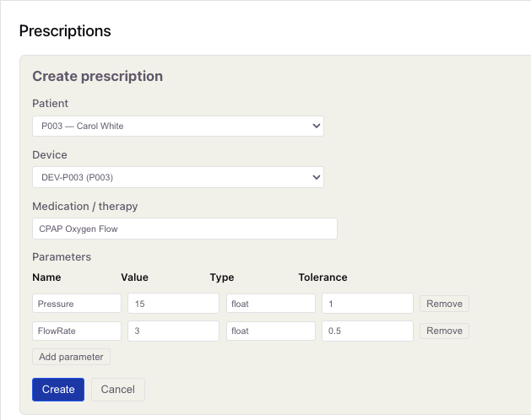
Task: Click the Create prescription heading
Action: [x=97, y=76]
